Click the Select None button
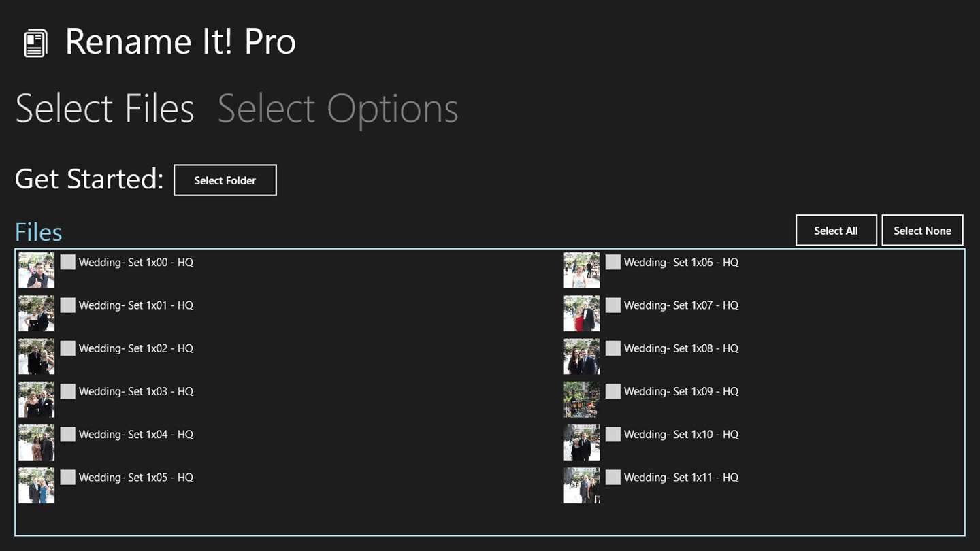Image resolution: width=980 pixels, height=551 pixels. pos(922,231)
